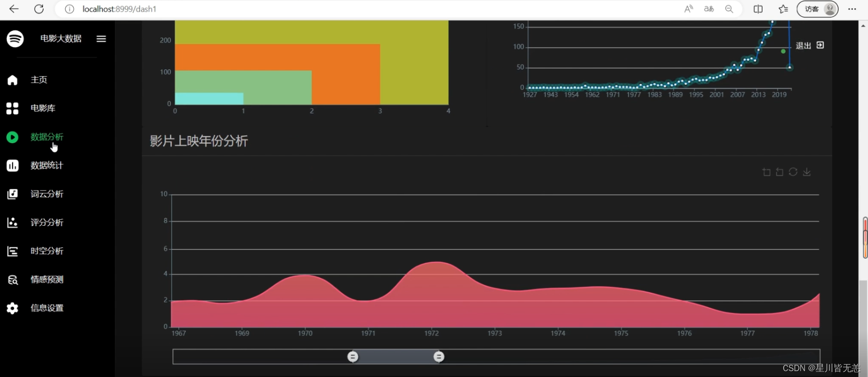Click the bar chart icon beside 数据统计

click(12, 165)
